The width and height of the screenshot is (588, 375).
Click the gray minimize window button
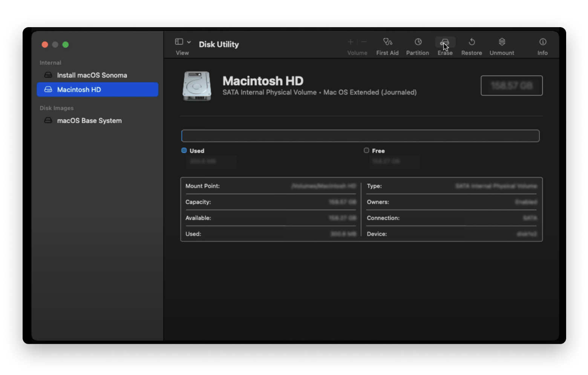coord(55,45)
